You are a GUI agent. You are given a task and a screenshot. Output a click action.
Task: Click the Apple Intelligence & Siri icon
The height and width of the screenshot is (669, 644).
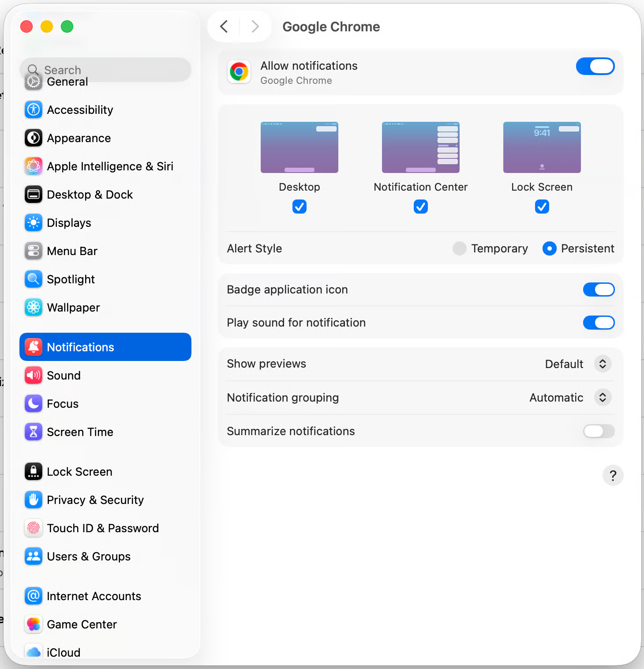(34, 166)
